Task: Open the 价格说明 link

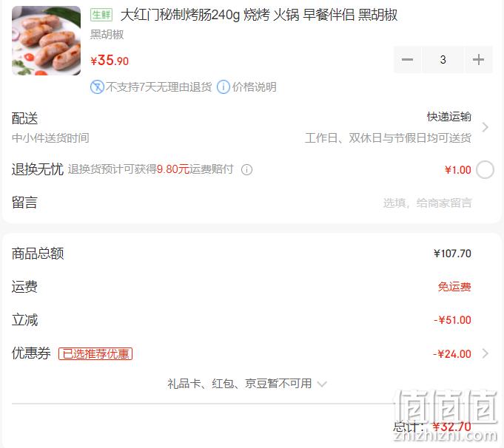Action: coord(255,87)
